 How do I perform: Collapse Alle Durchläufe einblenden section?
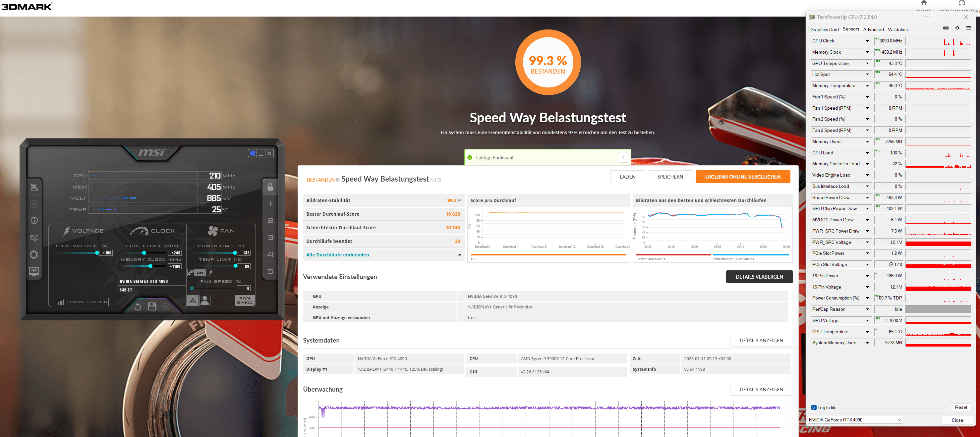click(x=384, y=255)
